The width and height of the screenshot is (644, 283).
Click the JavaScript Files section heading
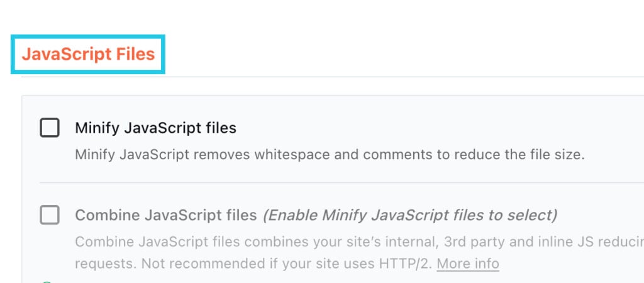(x=88, y=54)
